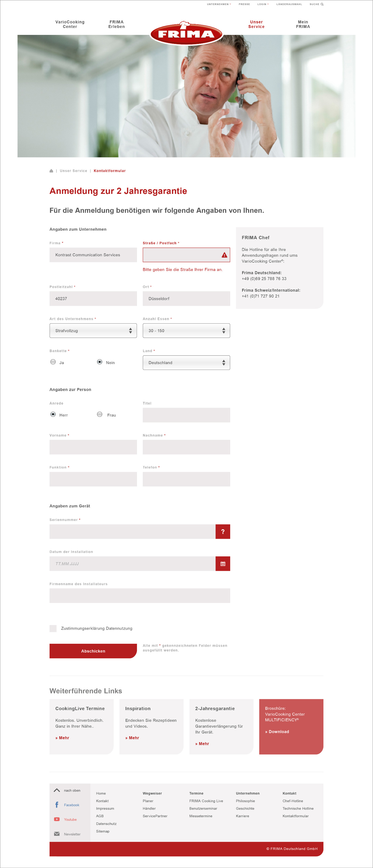Image resolution: width=373 pixels, height=868 pixels.
Task: Open serial number help question mark
Action: [x=222, y=531]
